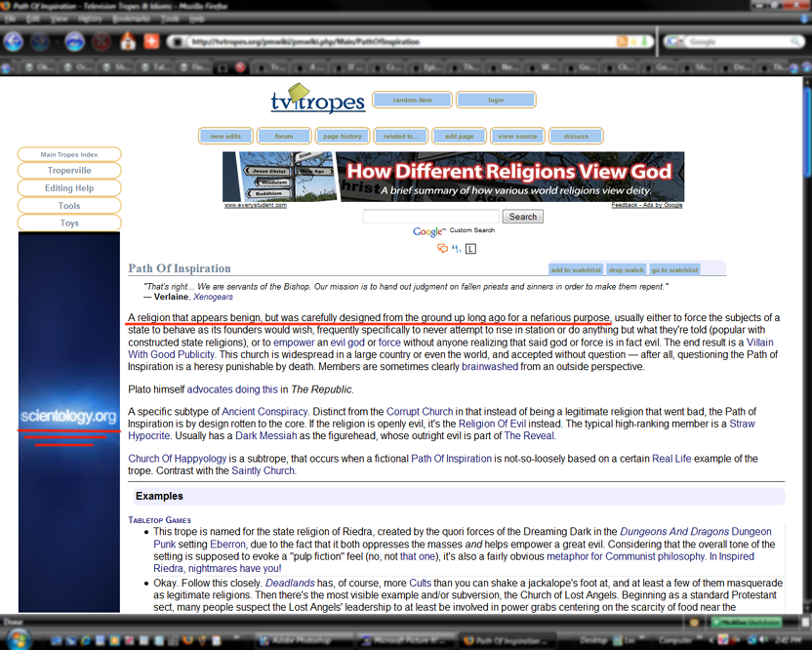Click the orange speech bubble discussion icon

coord(443,248)
